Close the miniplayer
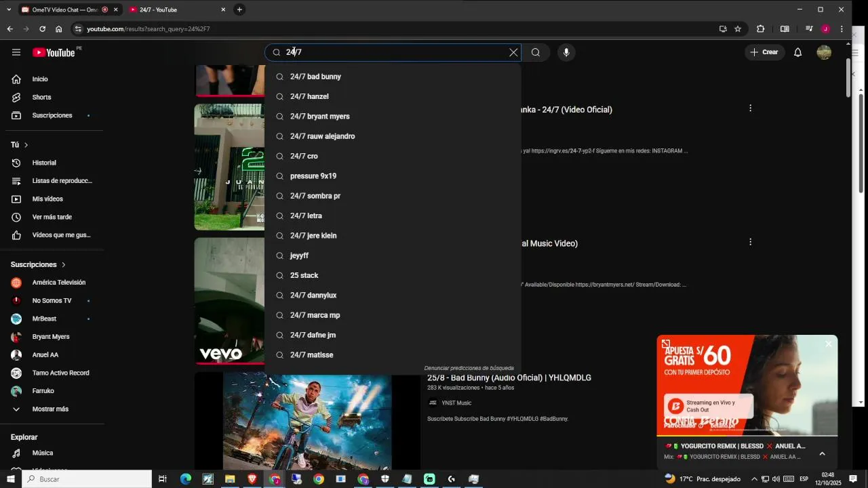The image size is (868, 488). click(828, 344)
